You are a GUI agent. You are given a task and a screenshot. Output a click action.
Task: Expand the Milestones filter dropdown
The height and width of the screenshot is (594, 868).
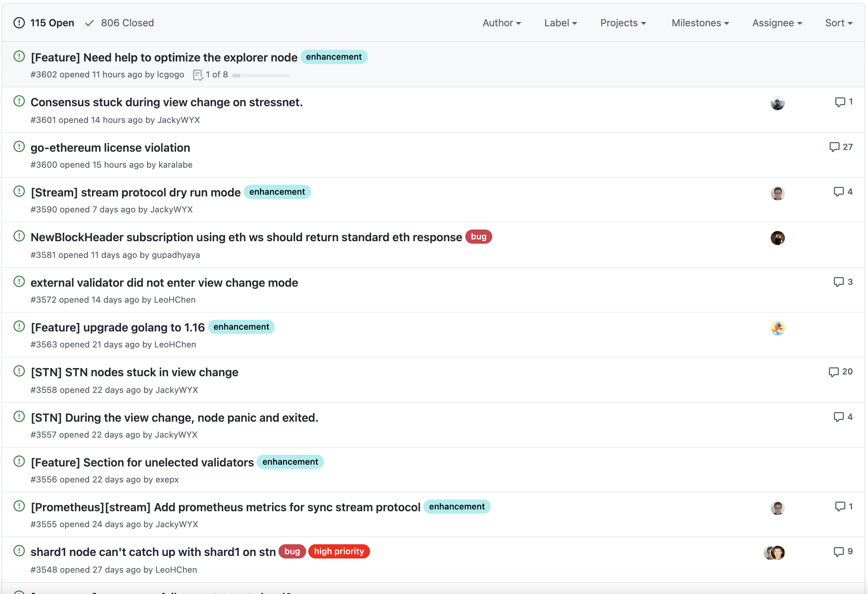[x=700, y=23]
